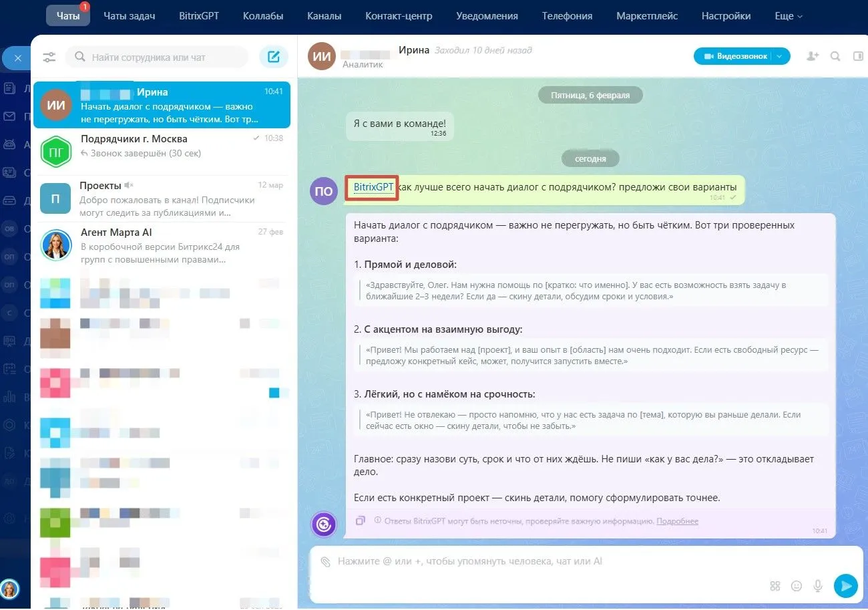Open the Контакт-центр tab
This screenshot has height=610, width=868.
pyautogui.click(x=399, y=16)
